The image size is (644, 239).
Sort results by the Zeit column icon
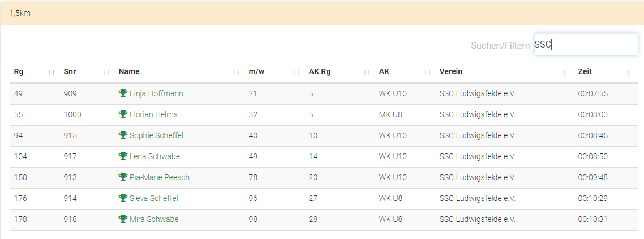tap(630, 72)
